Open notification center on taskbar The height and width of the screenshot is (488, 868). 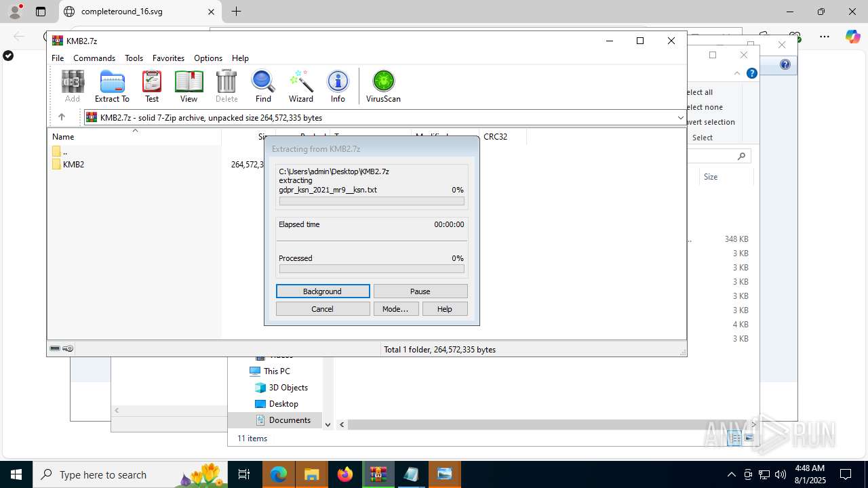coord(846,474)
